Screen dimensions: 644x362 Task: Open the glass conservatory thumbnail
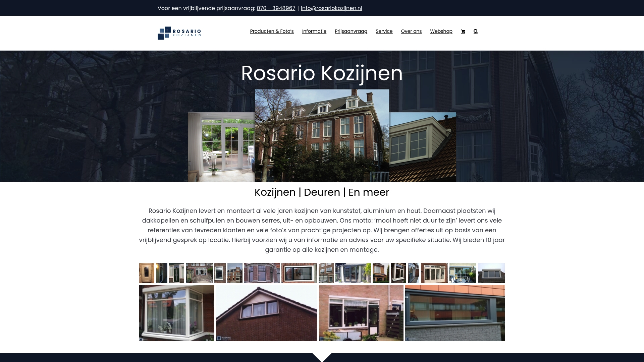353,273
